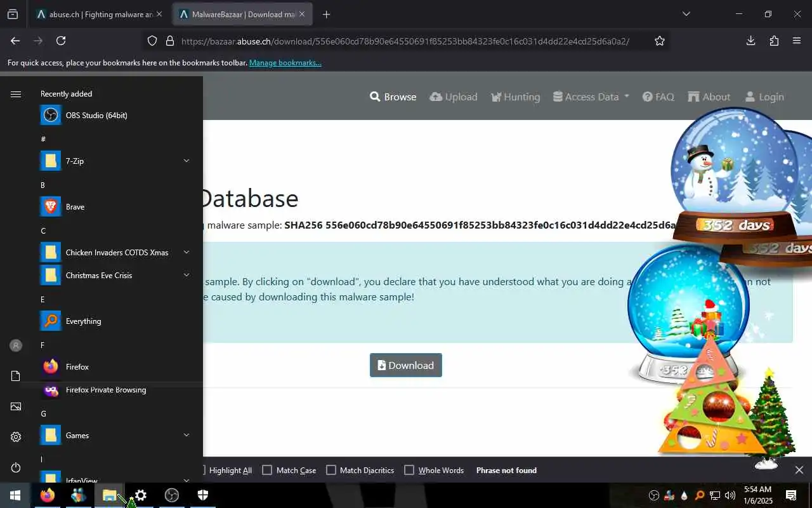Switch to Firefox on the taskbar

[x=48, y=495]
